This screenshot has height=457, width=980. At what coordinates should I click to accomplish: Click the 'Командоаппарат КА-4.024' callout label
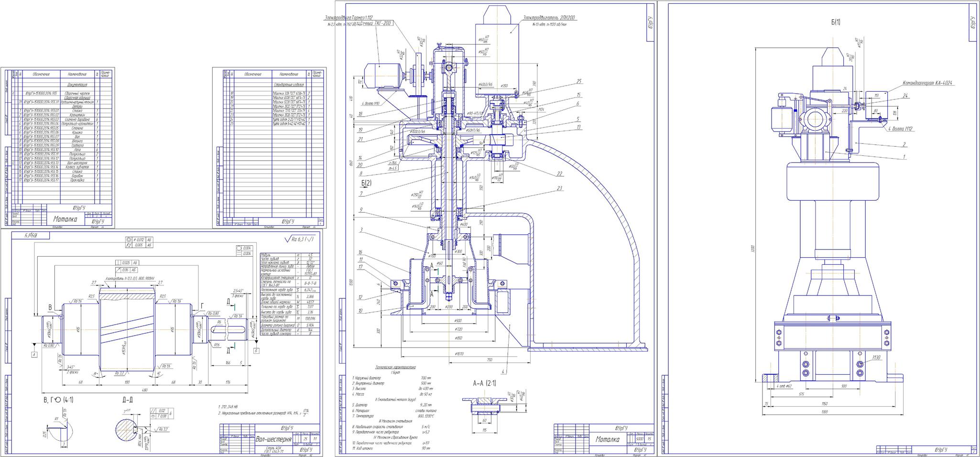pyautogui.click(x=927, y=83)
